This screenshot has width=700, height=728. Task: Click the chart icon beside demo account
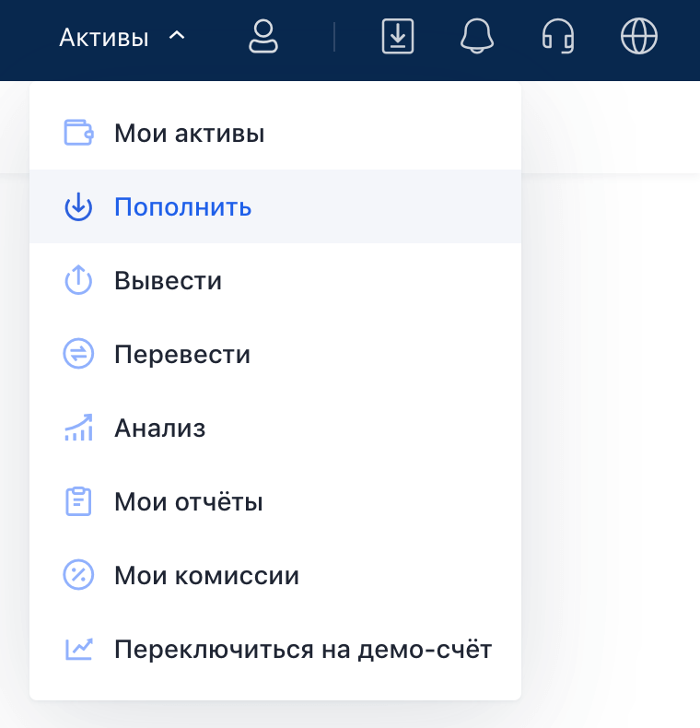coord(78,649)
